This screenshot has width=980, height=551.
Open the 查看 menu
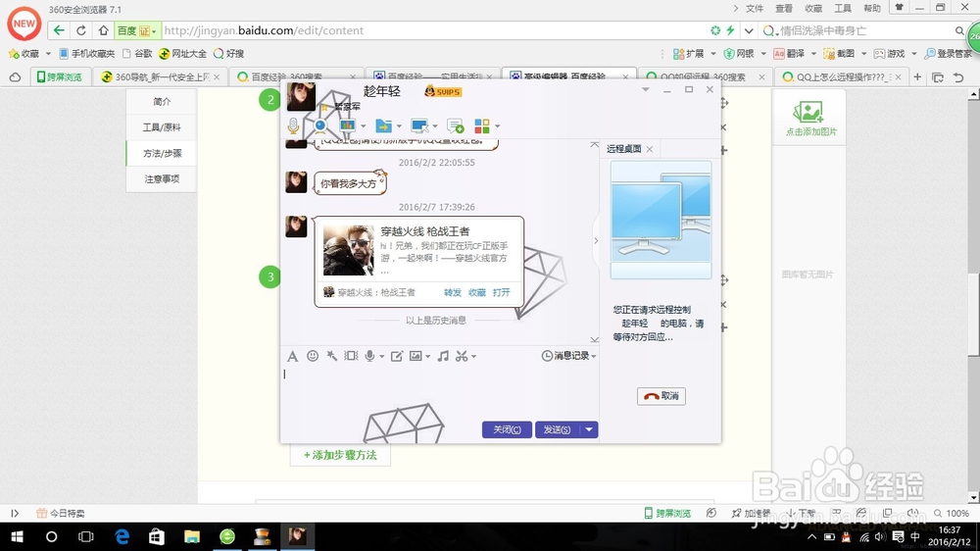(784, 8)
